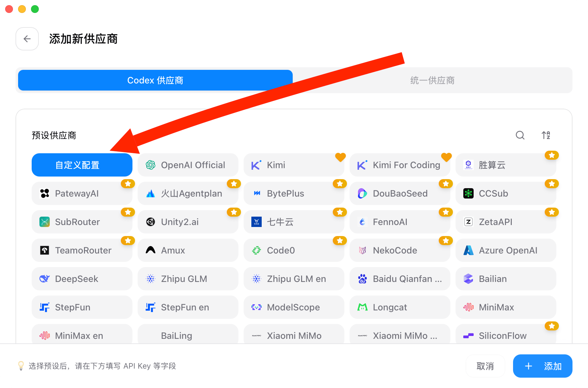Viewport: 588px width, 388px height.
Task: Pick the BytePlus provider
Action: click(x=294, y=193)
